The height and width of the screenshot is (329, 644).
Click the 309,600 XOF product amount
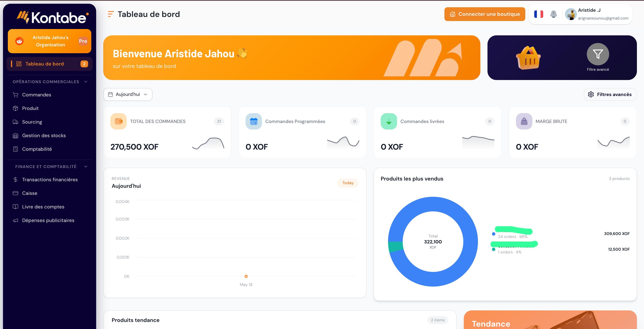pyautogui.click(x=617, y=234)
